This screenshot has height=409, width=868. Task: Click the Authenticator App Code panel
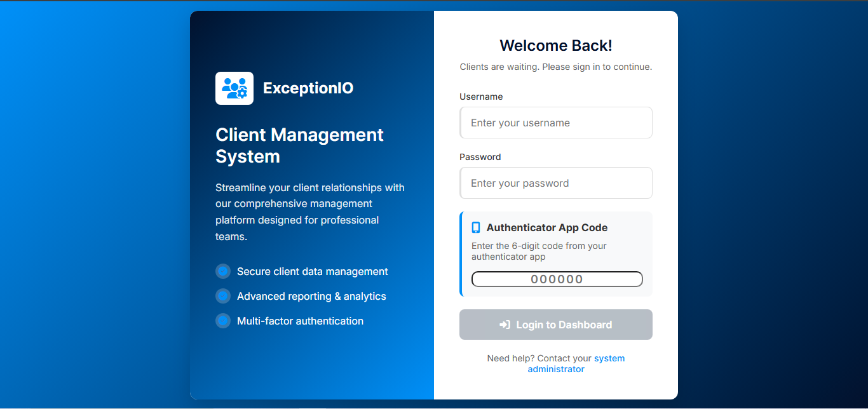(556, 253)
